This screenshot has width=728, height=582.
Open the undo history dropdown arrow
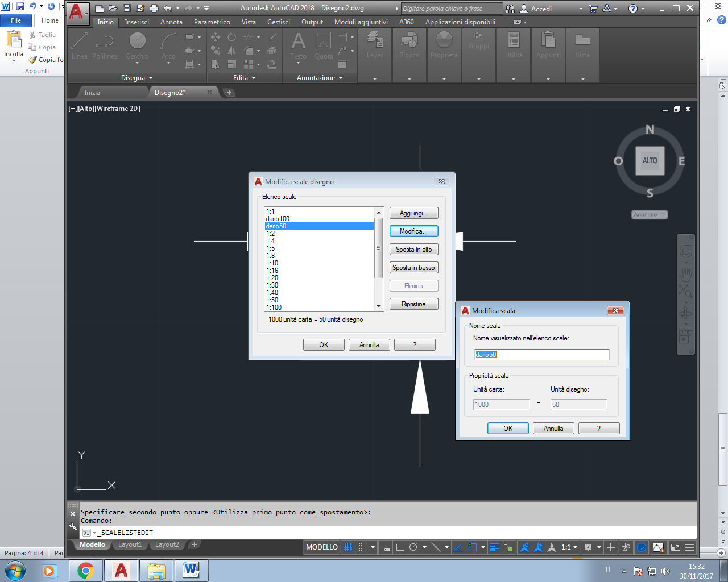pyautogui.click(x=178, y=9)
